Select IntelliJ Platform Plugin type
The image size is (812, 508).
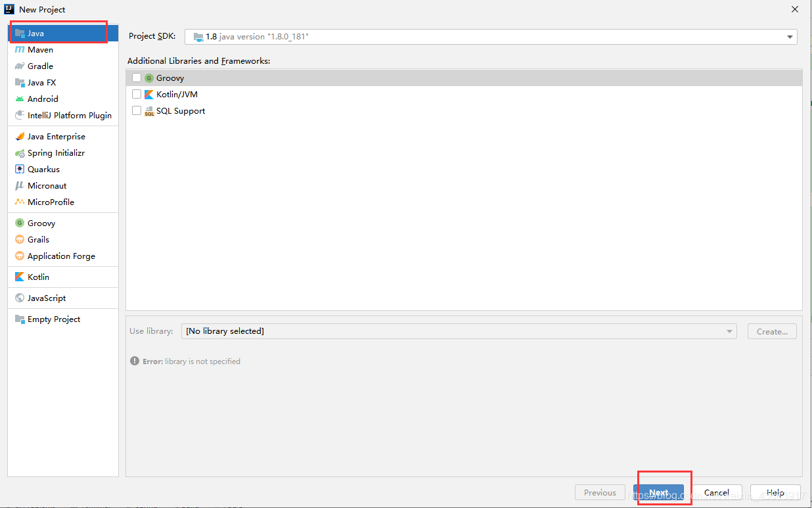click(63, 115)
